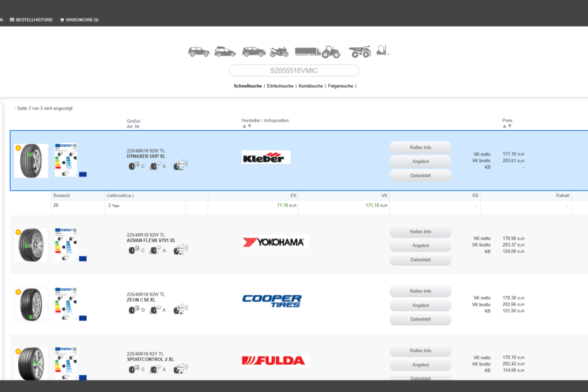This screenshot has height=392, width=588.
Task: Select the forklift category icon
Action: click(383, 51)
